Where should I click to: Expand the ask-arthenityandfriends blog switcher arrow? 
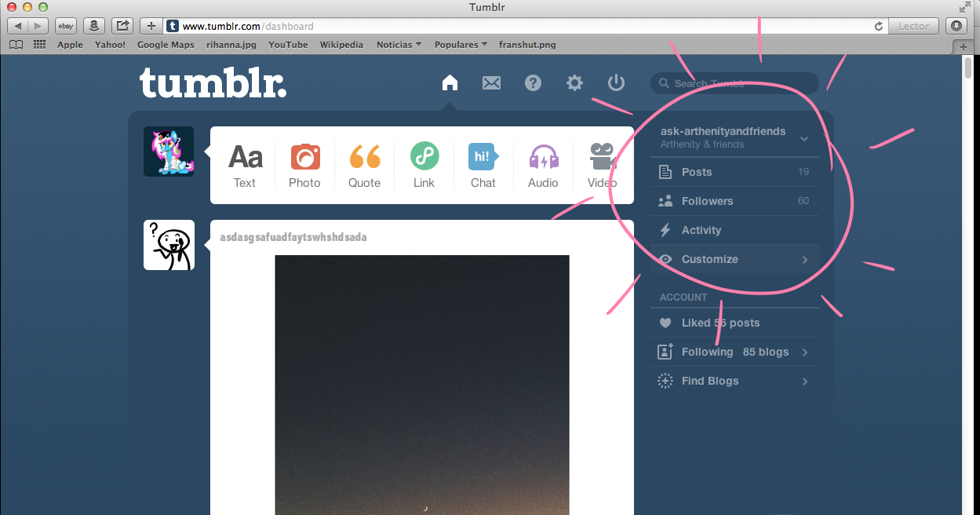[804, 139]
